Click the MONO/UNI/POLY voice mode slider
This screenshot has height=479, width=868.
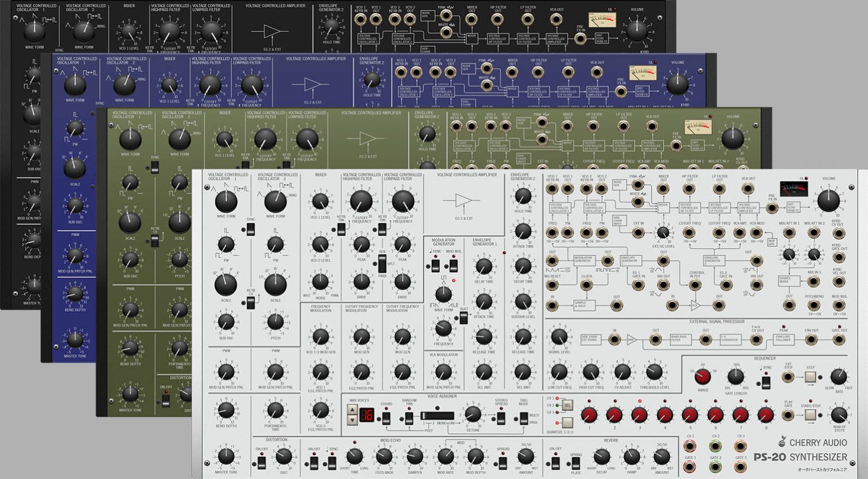[437, 416]
